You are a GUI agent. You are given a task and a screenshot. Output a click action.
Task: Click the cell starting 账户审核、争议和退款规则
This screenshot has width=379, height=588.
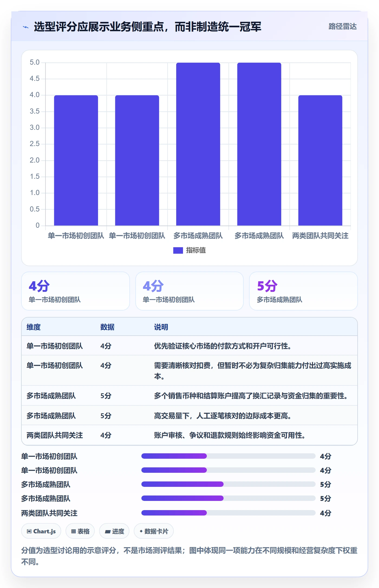click(230, 435)
